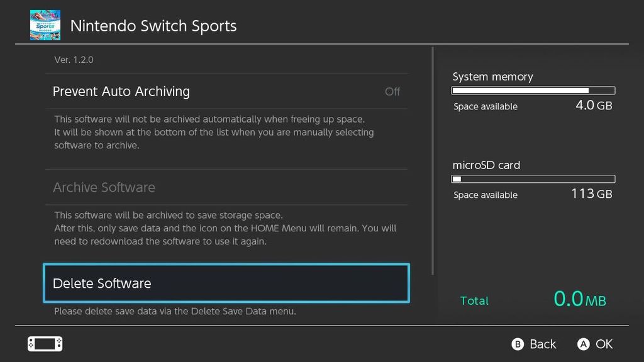Click the 'Please delete save data' note
The width and height of the screenshot is (644, 362).
[x=175, y=311]
